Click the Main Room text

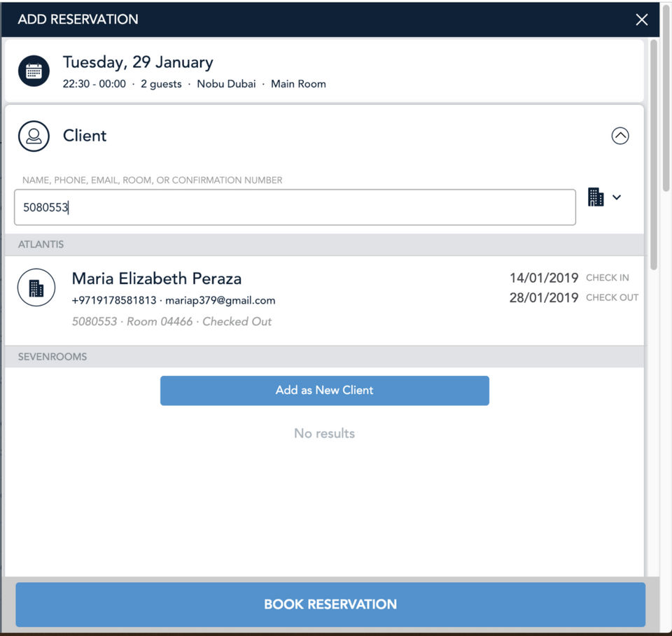point(298,84)
